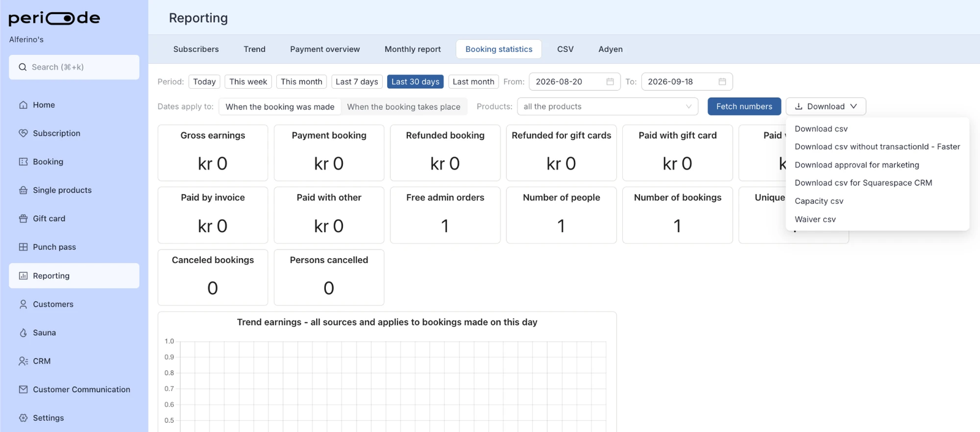Open the CSV tab

565,49
